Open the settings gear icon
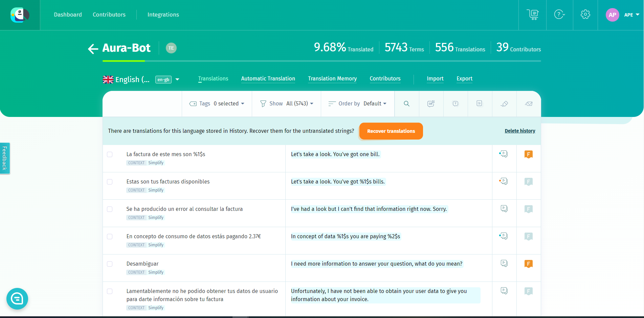The image size is (644, 318). click(585, 15)
